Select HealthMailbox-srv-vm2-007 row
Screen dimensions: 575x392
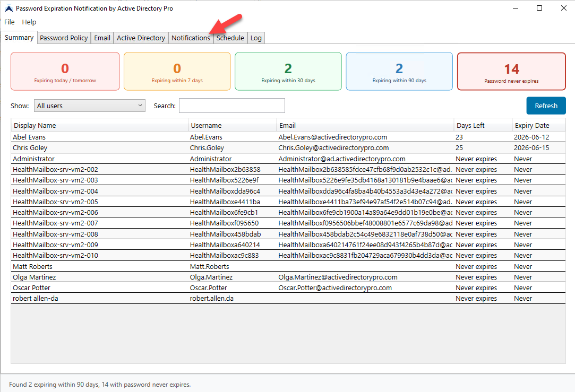click(288, 223)
